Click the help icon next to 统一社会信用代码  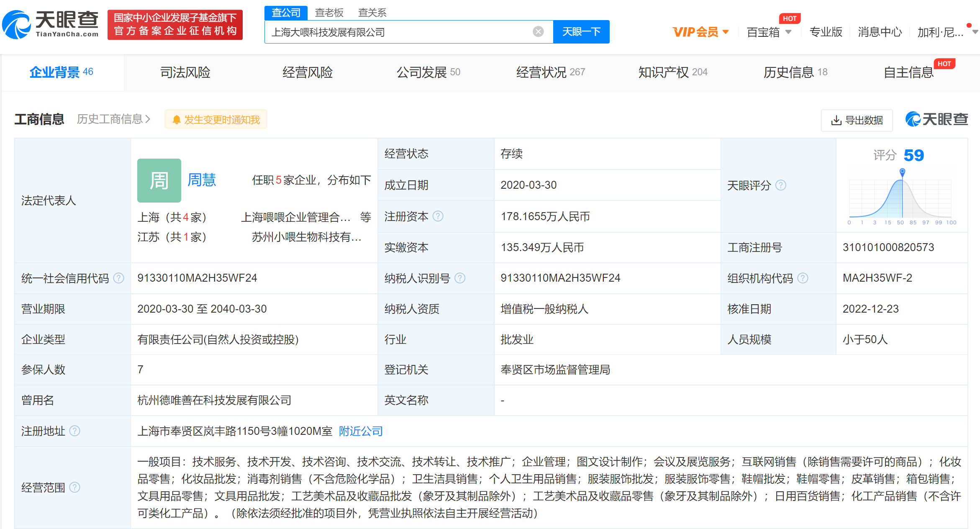click(x=119, y=278)
